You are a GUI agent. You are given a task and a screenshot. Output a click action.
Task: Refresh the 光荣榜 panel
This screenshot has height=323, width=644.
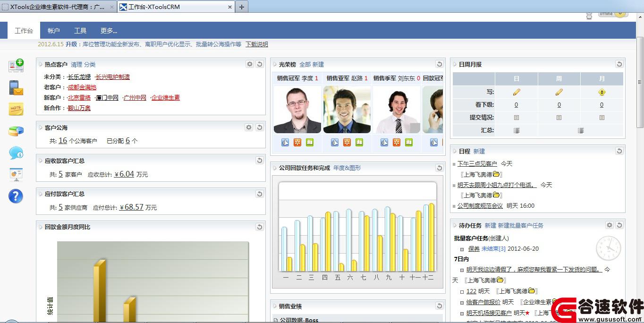tap(439, 64)
